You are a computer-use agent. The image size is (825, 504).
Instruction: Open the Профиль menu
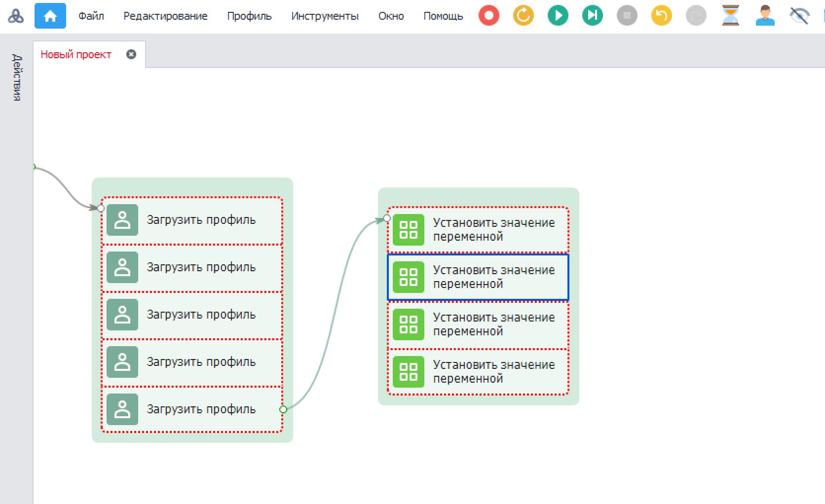coord(249,16)
